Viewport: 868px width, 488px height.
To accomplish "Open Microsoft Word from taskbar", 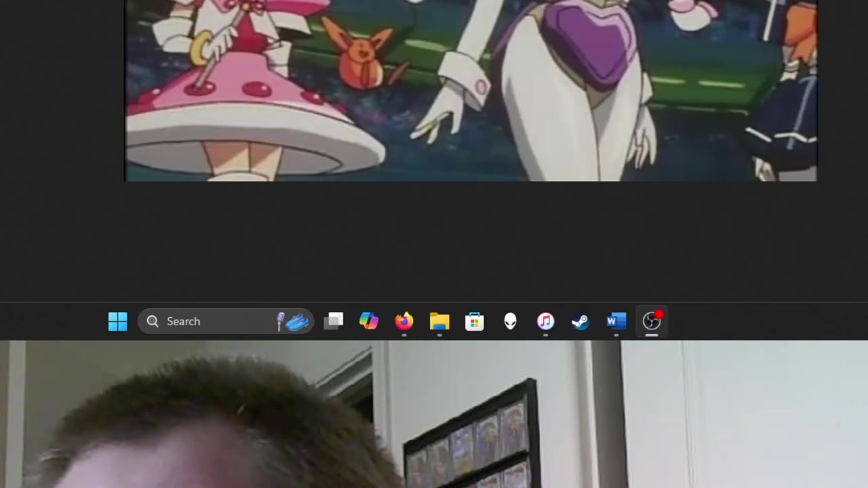I will click(x=616, y=321).
